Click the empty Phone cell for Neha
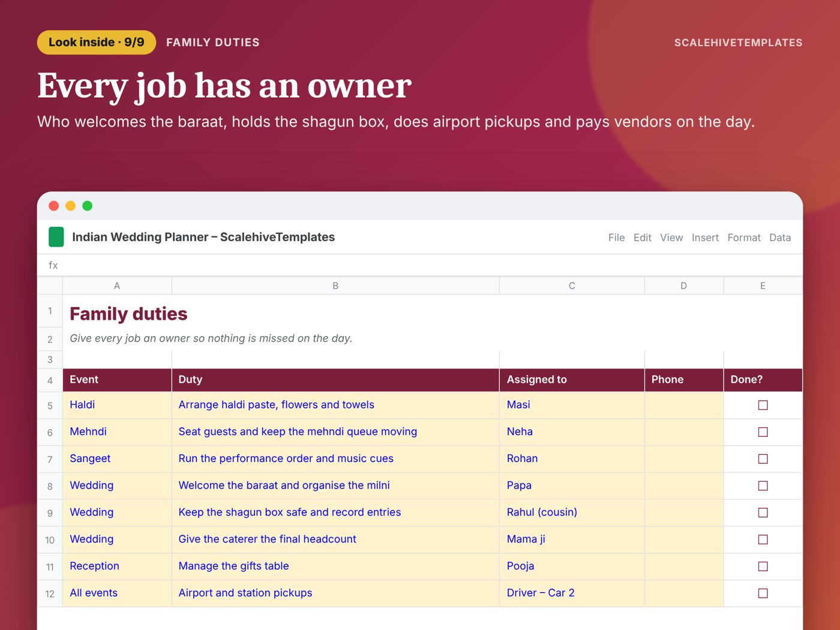The height and width of the screenshot is (630, 840). [x=684, y=432]
